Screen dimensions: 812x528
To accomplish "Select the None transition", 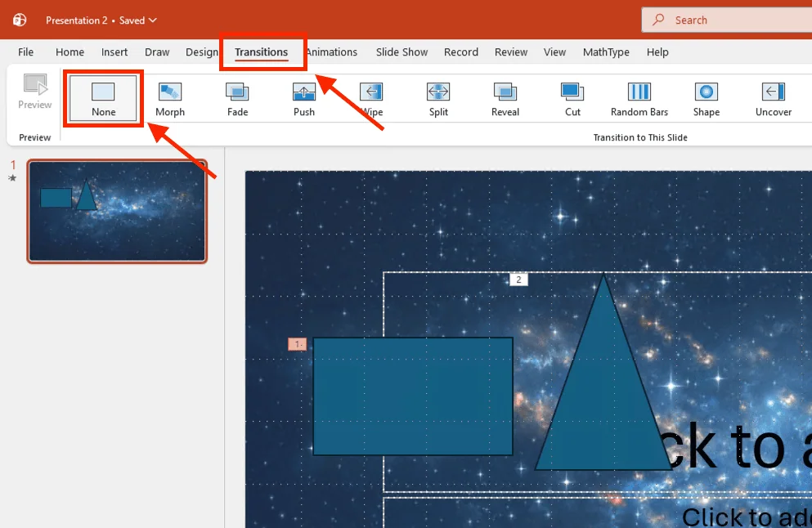I will click(x=103, y=98).
